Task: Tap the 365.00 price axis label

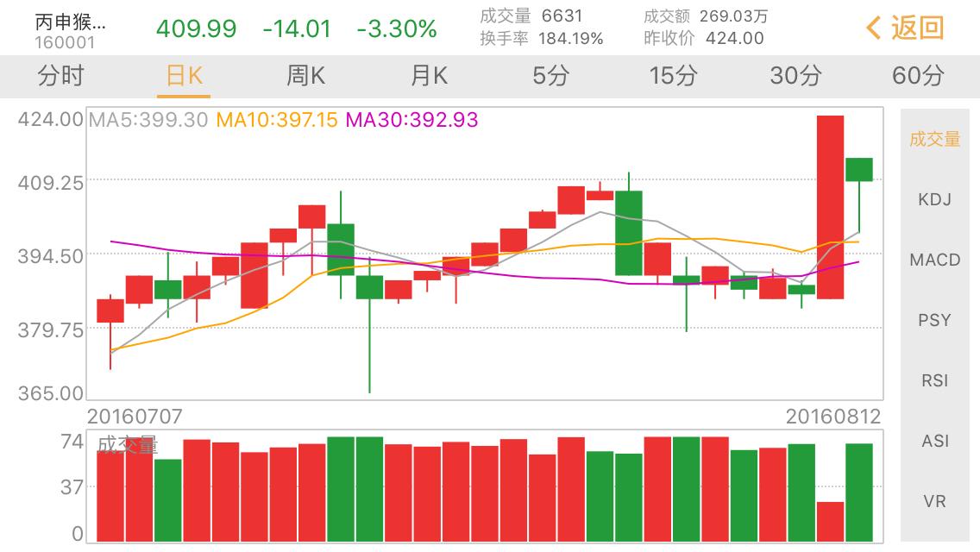Action: (x=51, y=393)
